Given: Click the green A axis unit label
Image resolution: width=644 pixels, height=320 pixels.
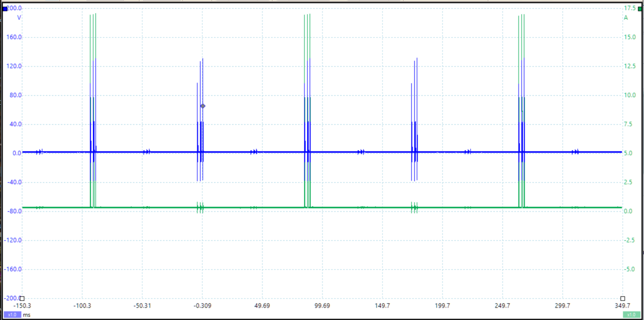Looking at the screenshot, I should click(626, 18).
